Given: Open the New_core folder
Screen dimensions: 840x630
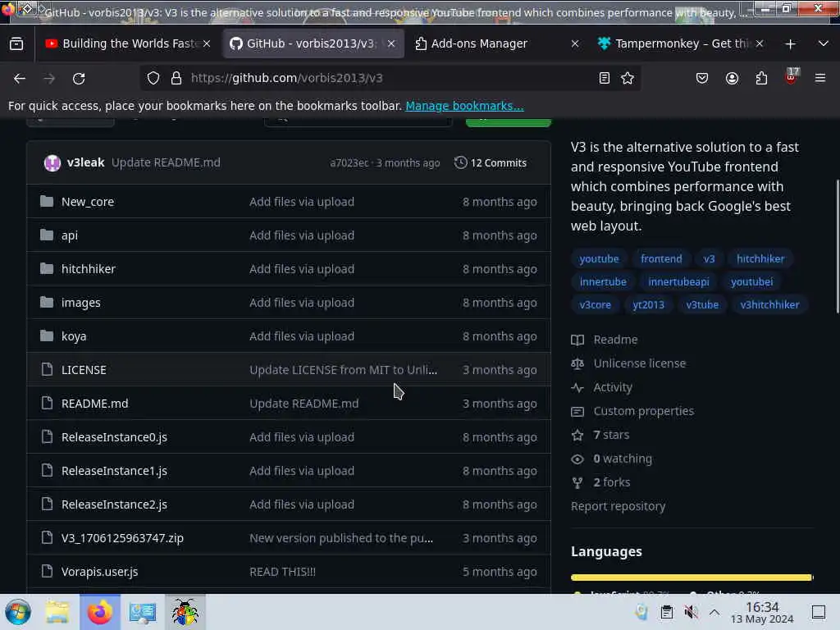Looking at the screenshot, I should (88, 202).
